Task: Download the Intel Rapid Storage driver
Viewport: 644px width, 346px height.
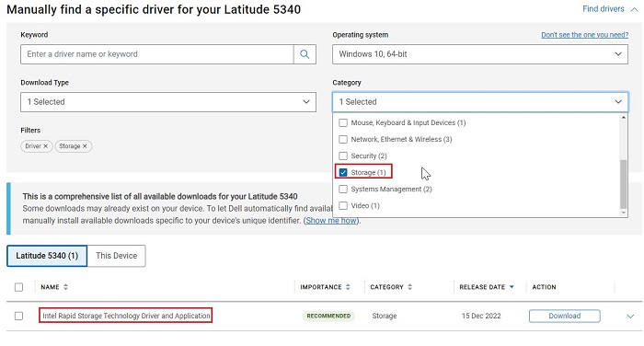Action: pyautogui.click(x=564, y=316)
